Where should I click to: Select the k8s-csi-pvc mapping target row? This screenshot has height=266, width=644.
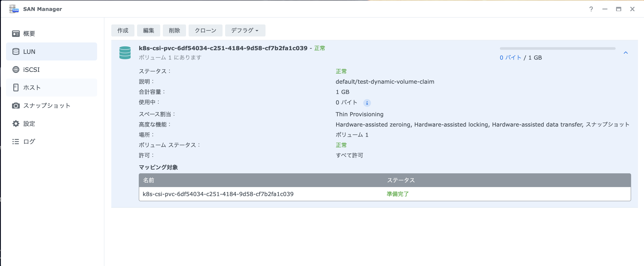click(x=218, y=194)
